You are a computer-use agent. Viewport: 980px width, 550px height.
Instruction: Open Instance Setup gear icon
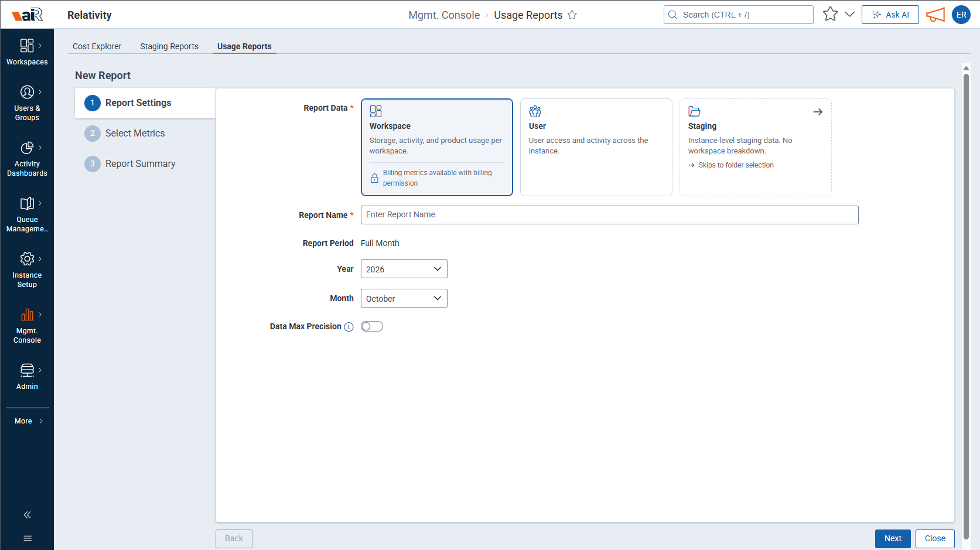(27, 259)
